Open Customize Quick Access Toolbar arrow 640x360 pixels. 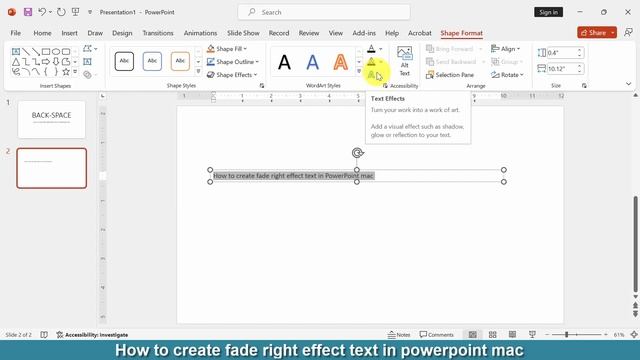click(90, 12)
